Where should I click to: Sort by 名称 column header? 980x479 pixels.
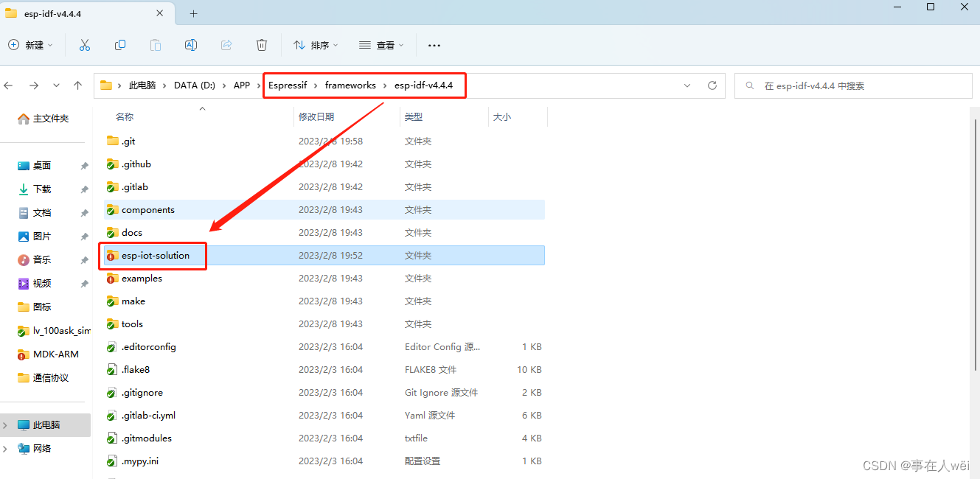point(125,117)
